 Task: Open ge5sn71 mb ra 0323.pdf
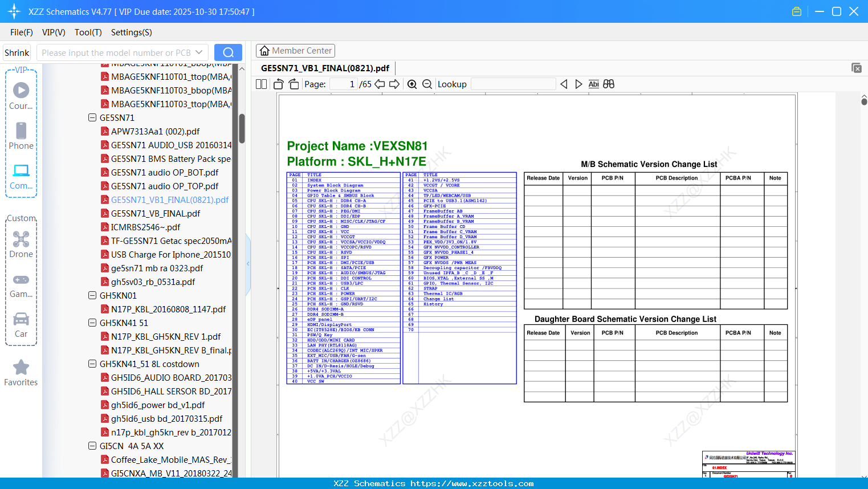[x=152, y=268]
